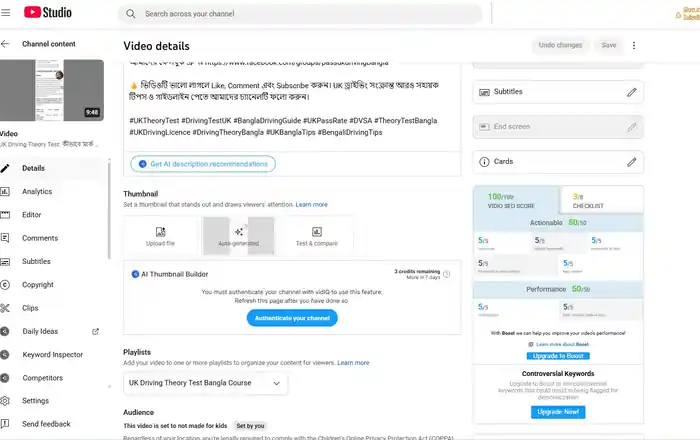Click the Comments sidebar icon
The width and height of the screenshot is (700, 440).
point(5,238)
